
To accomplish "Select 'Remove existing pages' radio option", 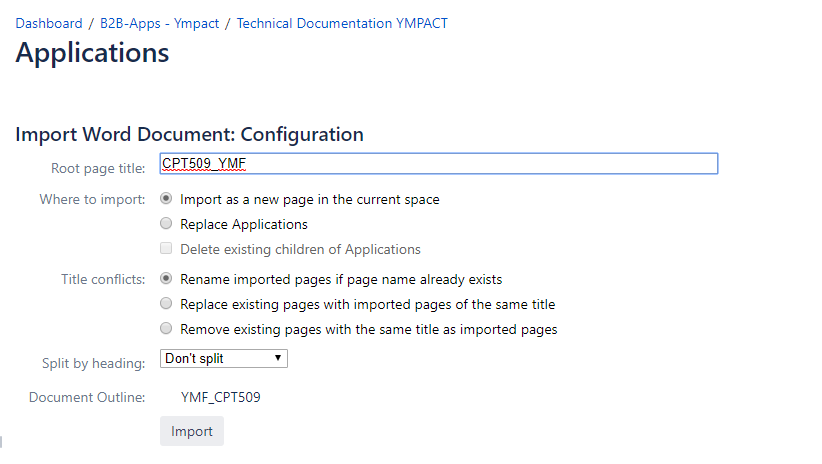I will [x=166, y=329].
